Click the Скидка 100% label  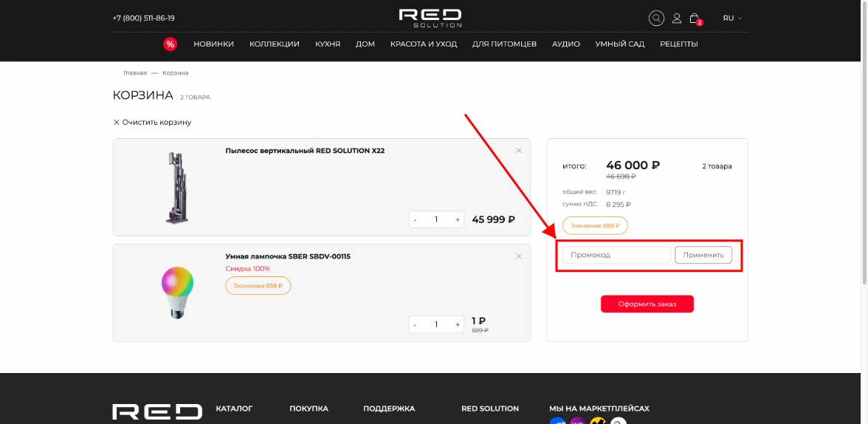tap(247, 269)
